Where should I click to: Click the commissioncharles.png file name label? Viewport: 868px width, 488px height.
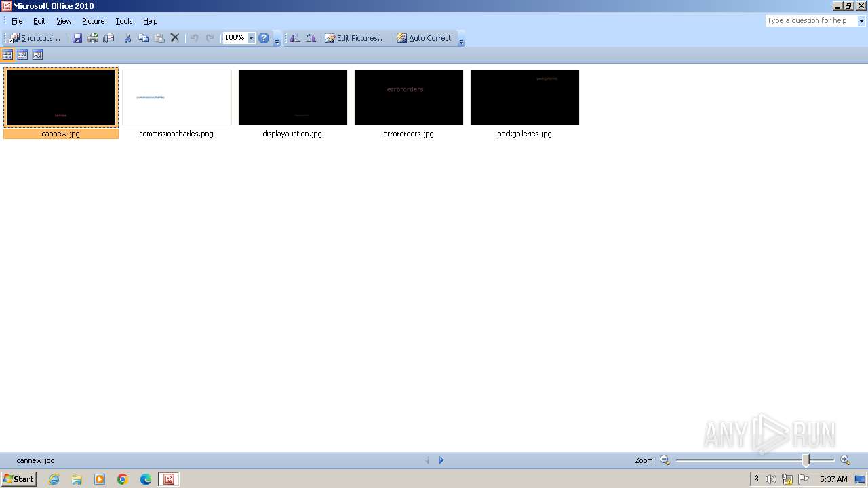tap(176, 134)
